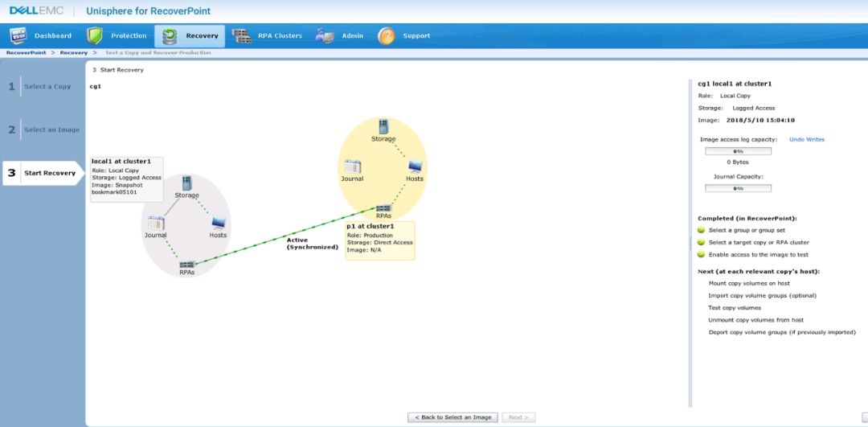
Task: Click the Journal Capacity progress bar
Action: tap(738, 188)
